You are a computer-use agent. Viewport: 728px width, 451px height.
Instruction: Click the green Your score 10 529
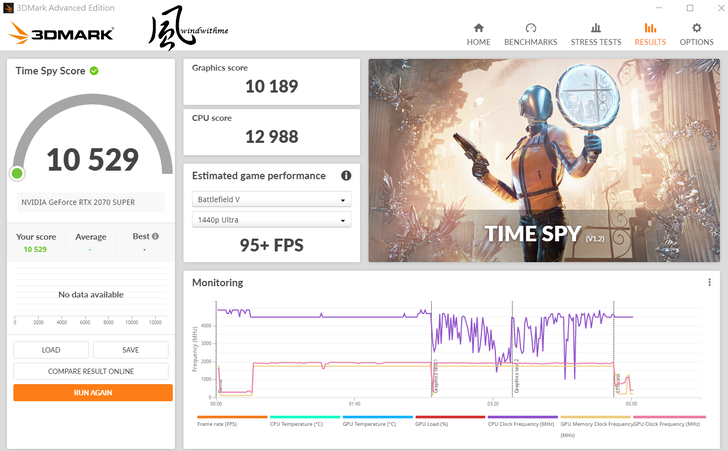pyautogui.click(x=35, y=249)
